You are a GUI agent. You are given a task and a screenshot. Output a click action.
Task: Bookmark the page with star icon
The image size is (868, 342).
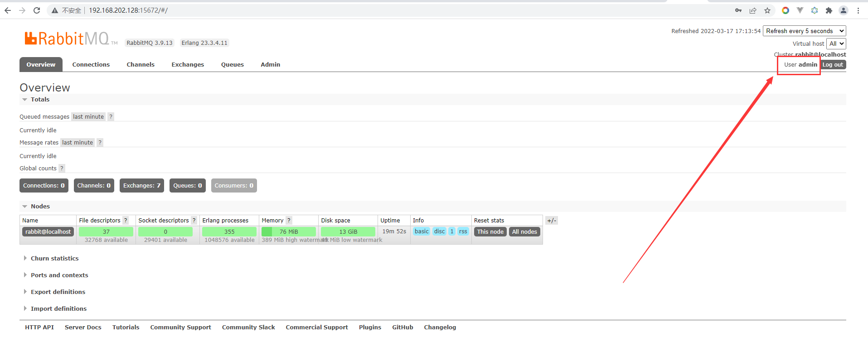tap(767, 10)
